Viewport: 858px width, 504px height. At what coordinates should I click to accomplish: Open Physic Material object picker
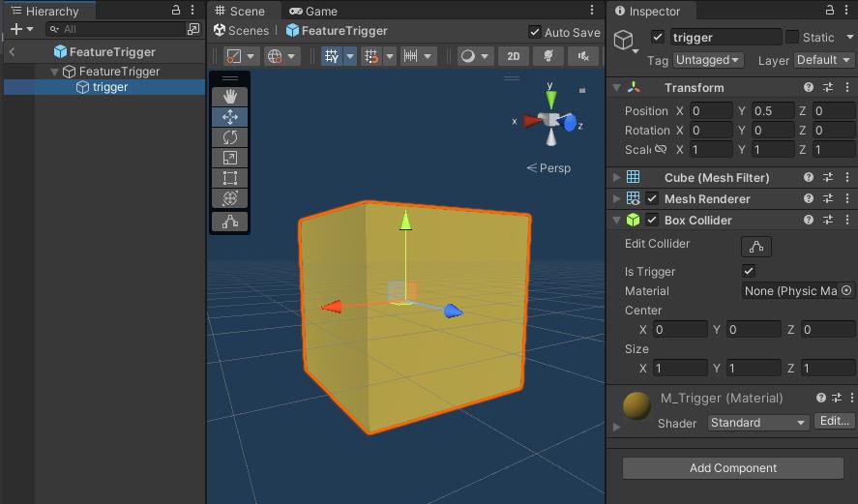pos(846,290)
